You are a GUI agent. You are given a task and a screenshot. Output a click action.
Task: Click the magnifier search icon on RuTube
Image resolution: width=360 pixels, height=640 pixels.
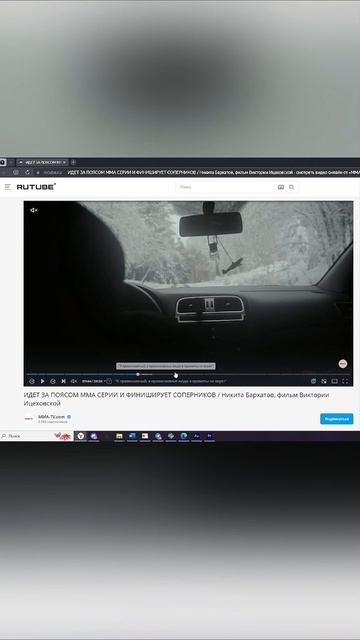[291, 187]
